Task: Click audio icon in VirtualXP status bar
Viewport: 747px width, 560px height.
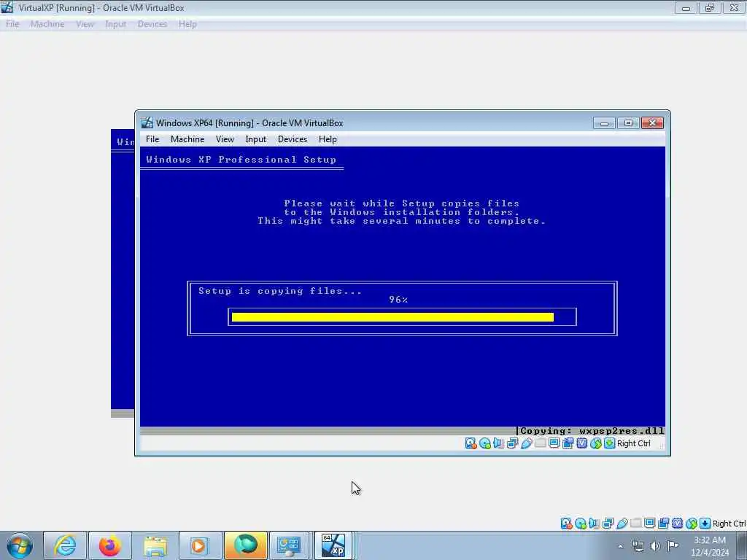Action: 594,524
